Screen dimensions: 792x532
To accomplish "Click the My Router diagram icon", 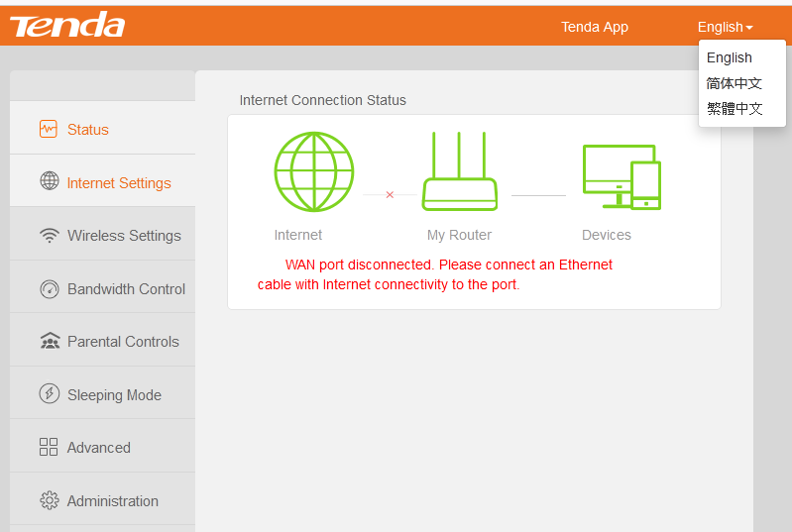I will [x=459, y=172].
